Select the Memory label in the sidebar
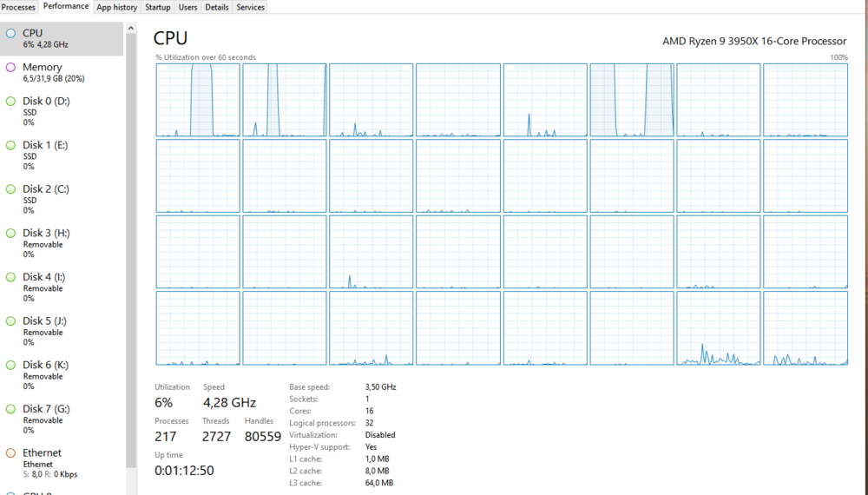Image resolution: width=868 pixels, height=495 pixels. pyautogui.click(x=42, y=67)
